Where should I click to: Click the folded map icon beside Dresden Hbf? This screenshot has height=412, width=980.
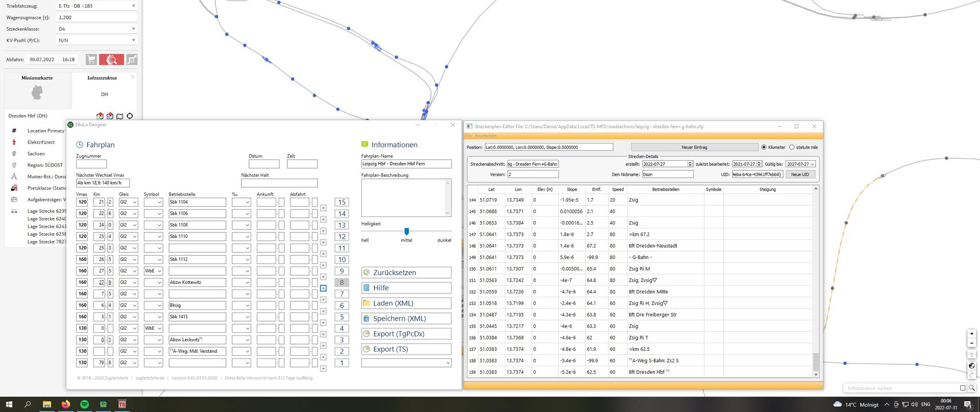pyautogui.click(x=120, y=116)
